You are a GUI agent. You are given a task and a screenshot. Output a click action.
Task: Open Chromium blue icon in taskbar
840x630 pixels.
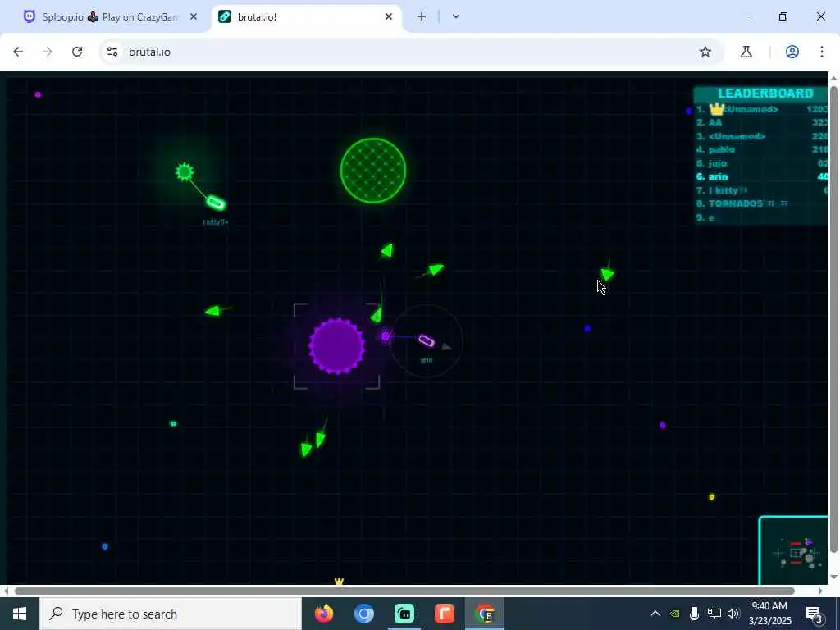[363, 614]
